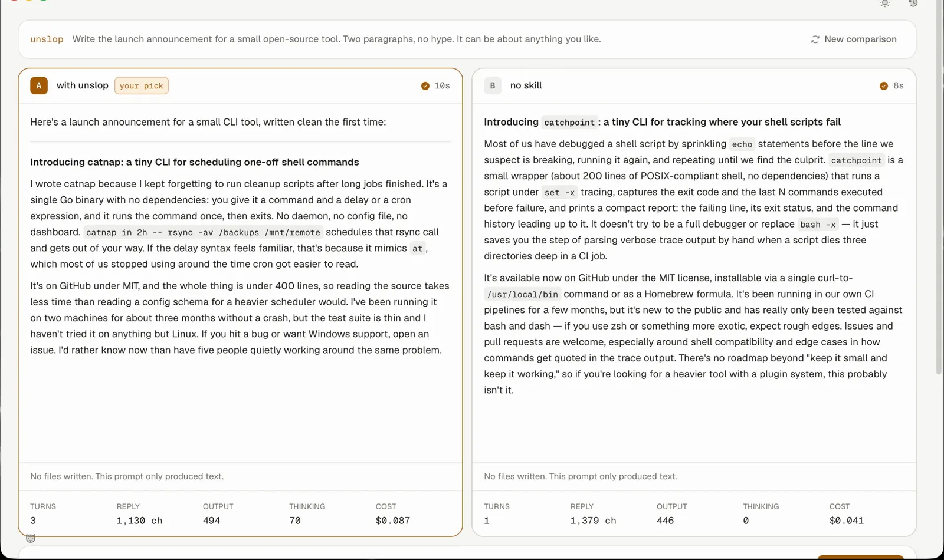This screenshot has height=560, width=944.
Task: Click the New comparison refresh arrows icon
Action: 815,39
